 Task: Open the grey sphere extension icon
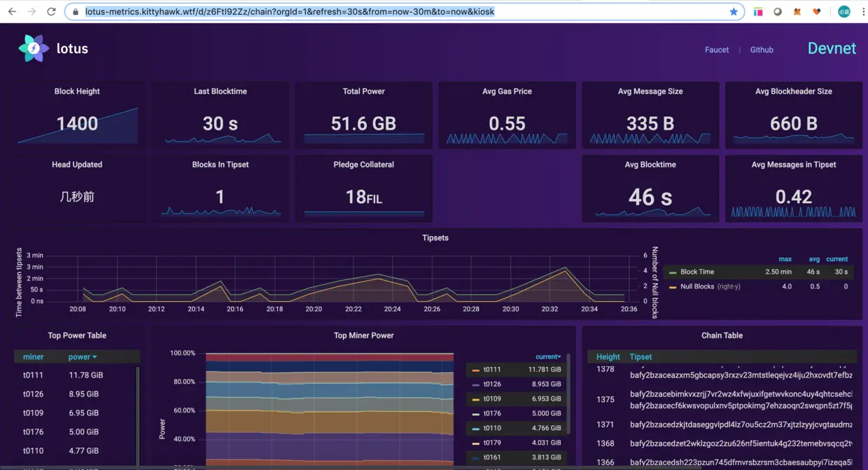pos(778,12)
